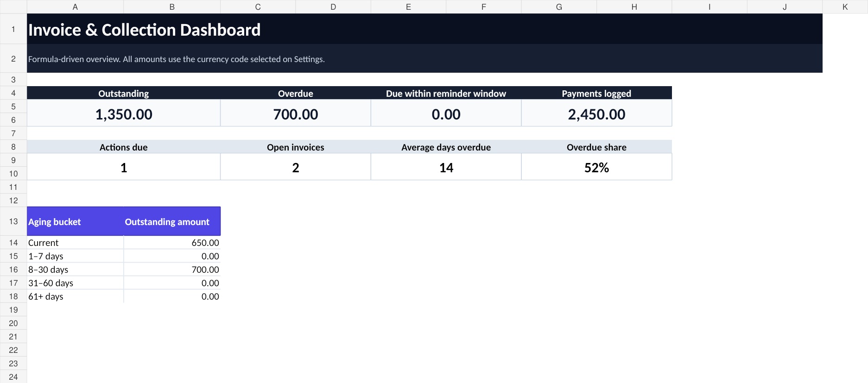
Task: Click the Open invoices value 2
Action: [296, 167]
